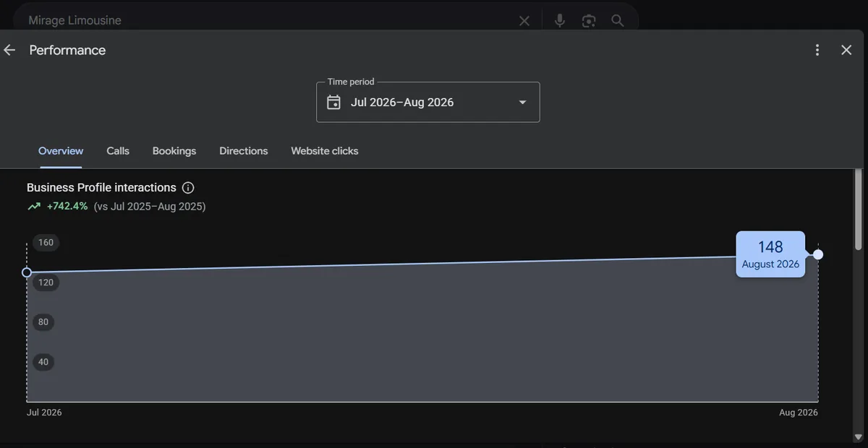Click the trending up arrow icon
Screen dimensions: 868x448
click(34, 207)
